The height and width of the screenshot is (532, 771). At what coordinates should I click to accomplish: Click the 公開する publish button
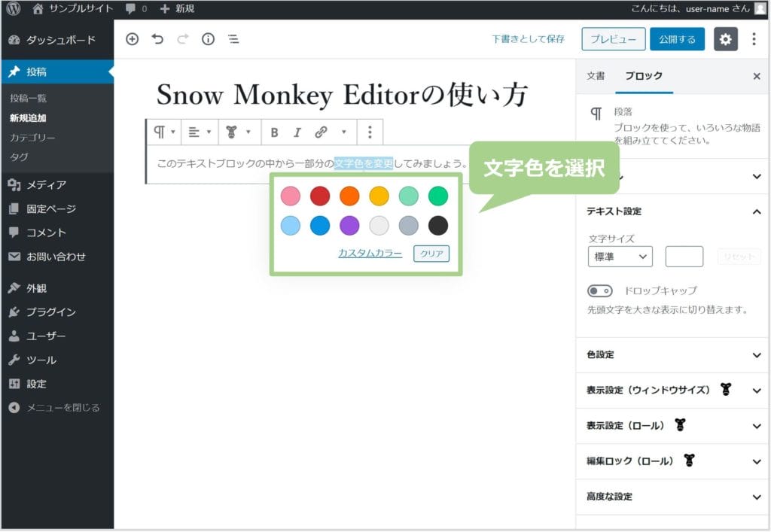[x=677, y=39]
